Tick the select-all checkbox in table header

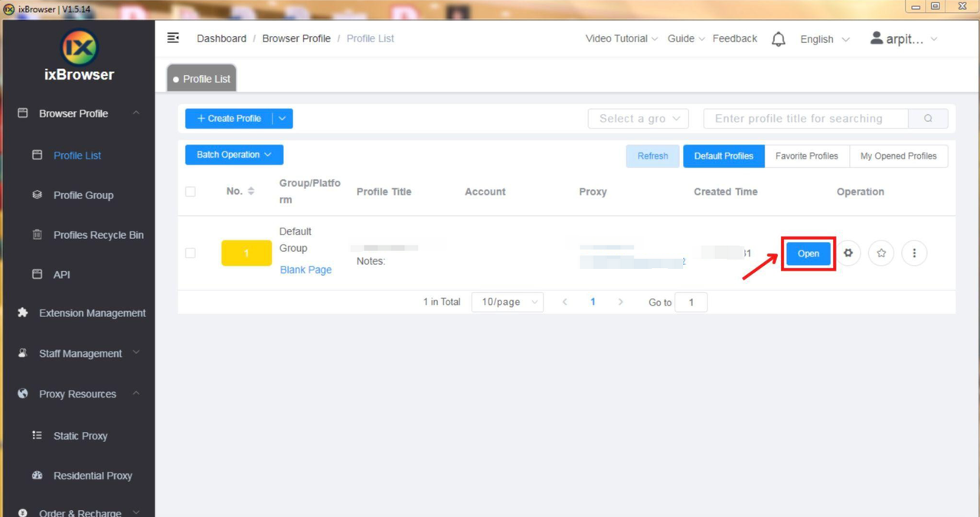(x=191, y=191)
